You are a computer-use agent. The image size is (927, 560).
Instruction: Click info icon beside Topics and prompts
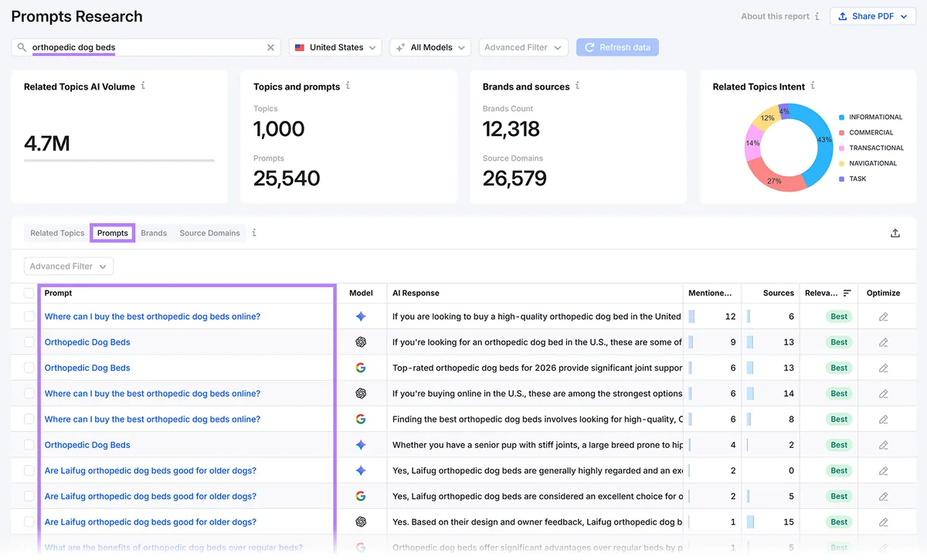pyautogui.click(x=348, y=86)
